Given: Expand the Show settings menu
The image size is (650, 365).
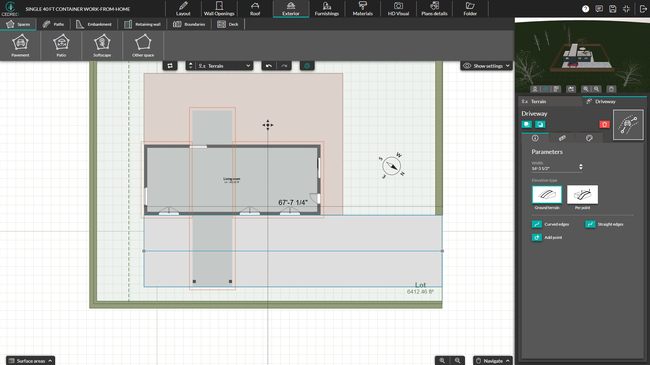Looking at the screenshot, I should pyautogui.click(x=486, y=66).
